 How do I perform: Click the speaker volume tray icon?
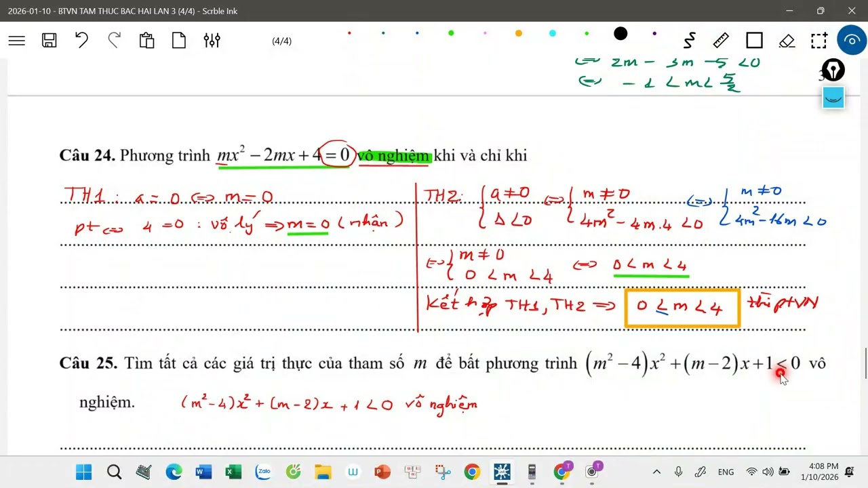point(768,472)
